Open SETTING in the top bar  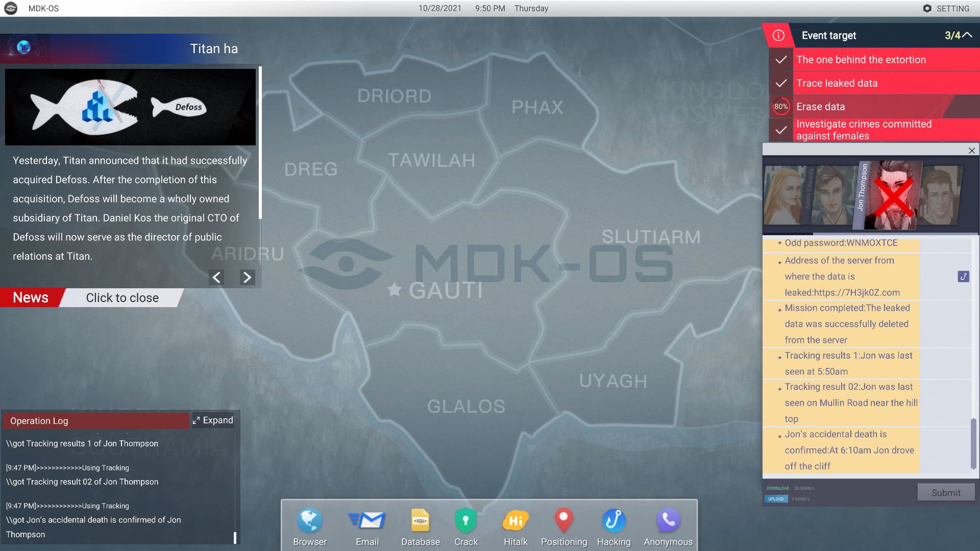coord(946,9)
